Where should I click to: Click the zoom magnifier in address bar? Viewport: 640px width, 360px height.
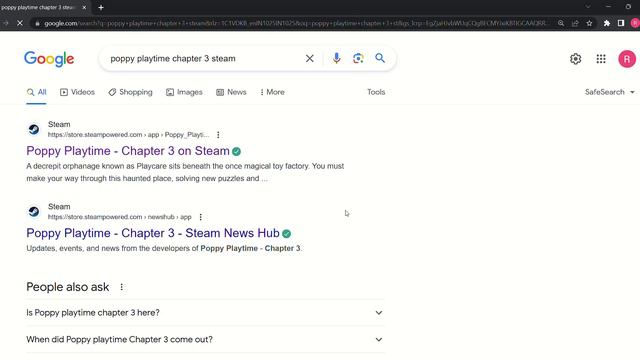pyautogui.click(x=561, y=23)
